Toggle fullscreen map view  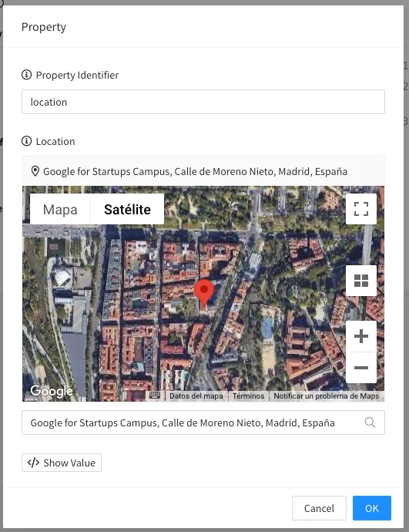coord(361,209)
